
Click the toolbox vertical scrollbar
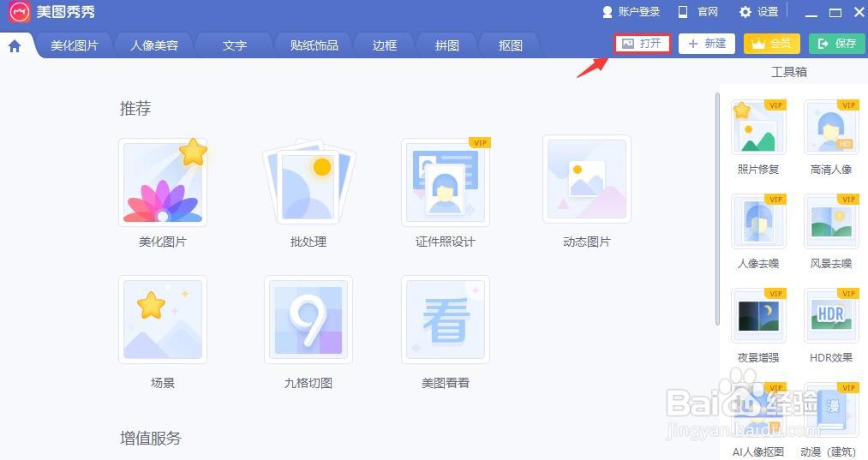pos(717,209)
